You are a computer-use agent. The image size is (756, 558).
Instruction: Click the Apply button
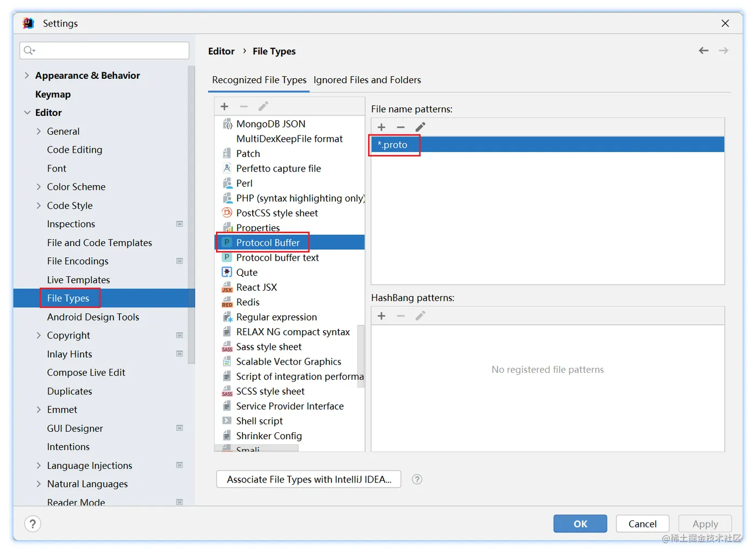click(705, 523)
